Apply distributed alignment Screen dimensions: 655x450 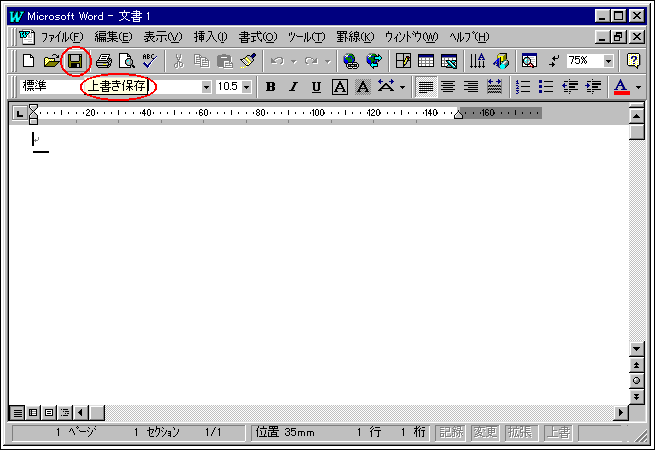pos(494,86)
